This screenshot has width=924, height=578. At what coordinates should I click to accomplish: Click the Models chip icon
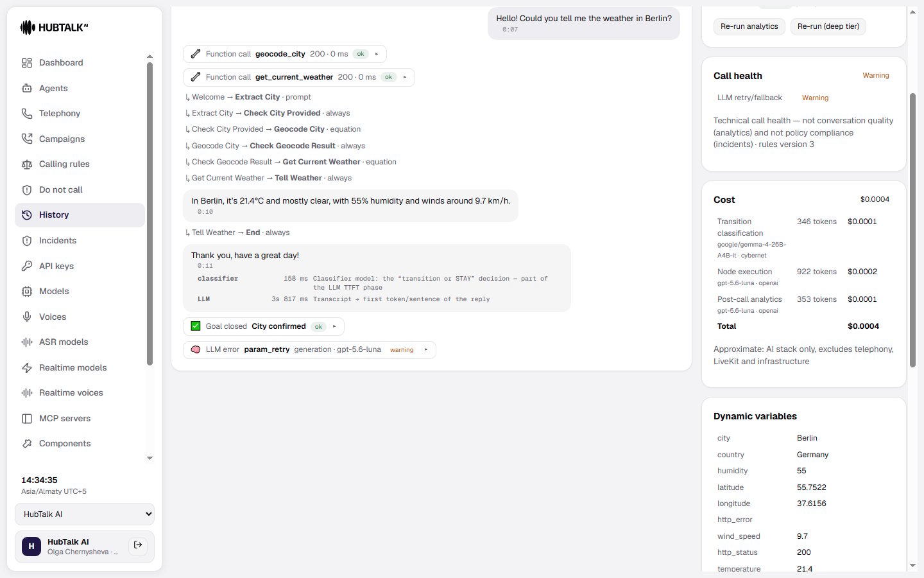point(27,292)
